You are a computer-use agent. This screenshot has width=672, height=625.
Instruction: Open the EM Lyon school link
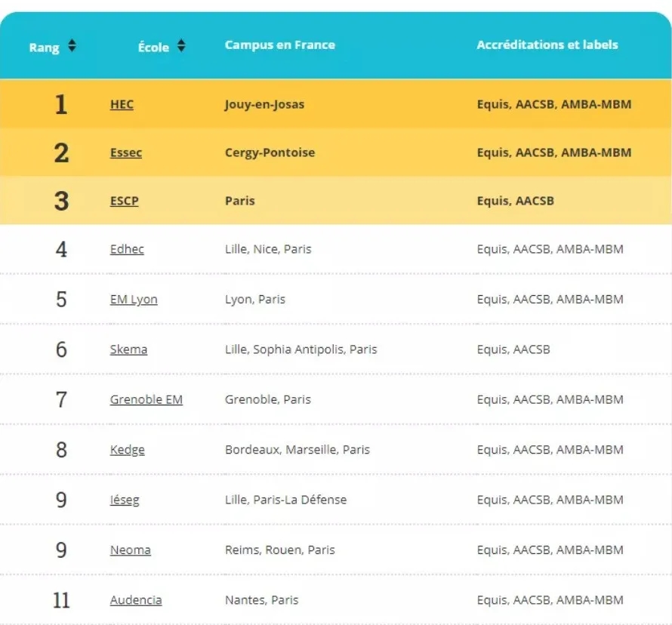pyautogui.click(x=134, y=300)
